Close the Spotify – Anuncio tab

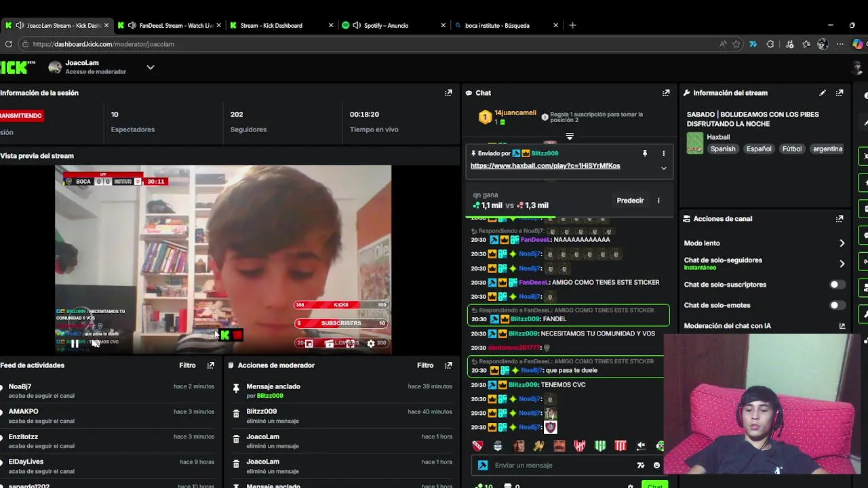click(x=443, y=26)
